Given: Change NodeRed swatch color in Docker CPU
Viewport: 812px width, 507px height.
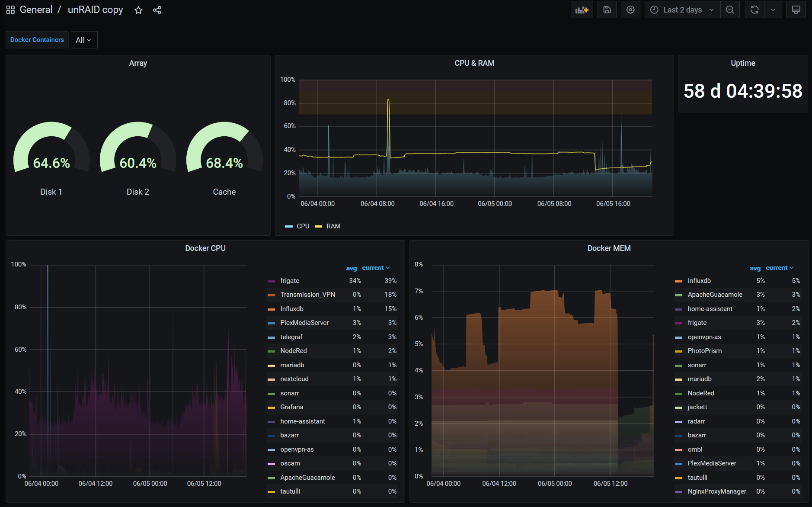Looking at the screenshot, I should (272, 351).
